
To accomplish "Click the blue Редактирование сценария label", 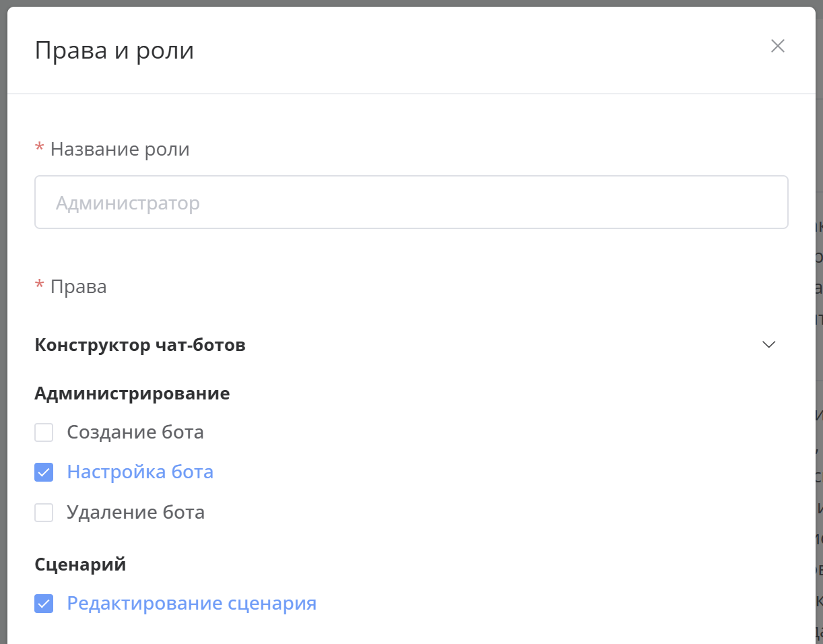I will (191, 603).
